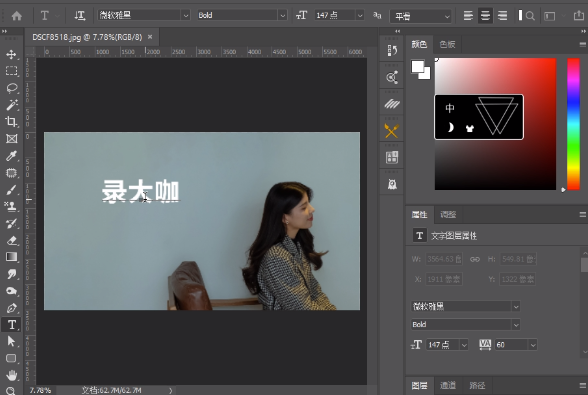Open Bold font style dropdown in options bar
This screenshot has width=588, height=395.
click(x=282, y=15)
